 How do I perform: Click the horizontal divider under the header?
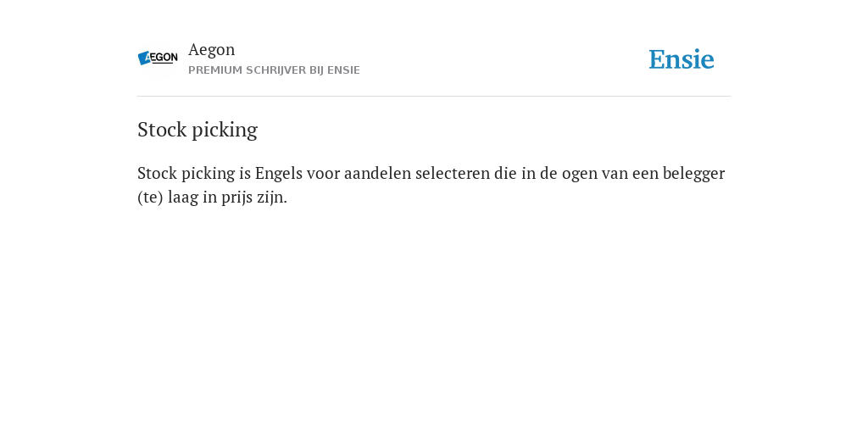tap(434, 97)
